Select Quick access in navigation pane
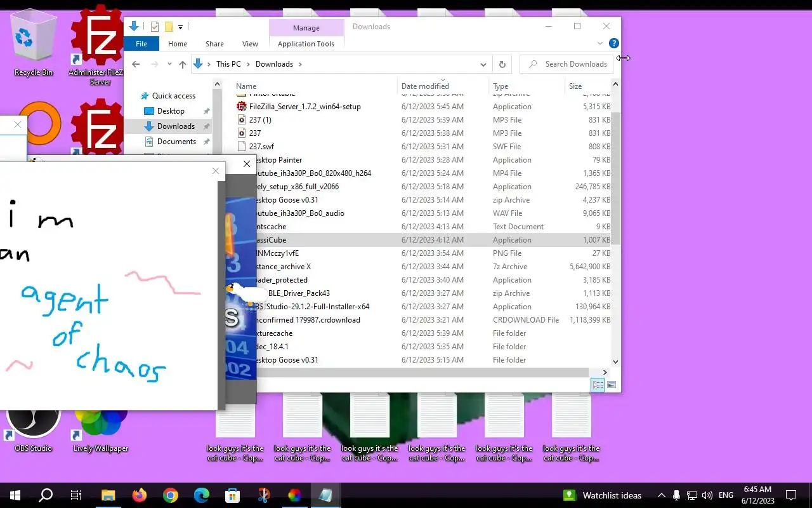The width and height of the screenshot is (812, 508). [x=173, y=96]
